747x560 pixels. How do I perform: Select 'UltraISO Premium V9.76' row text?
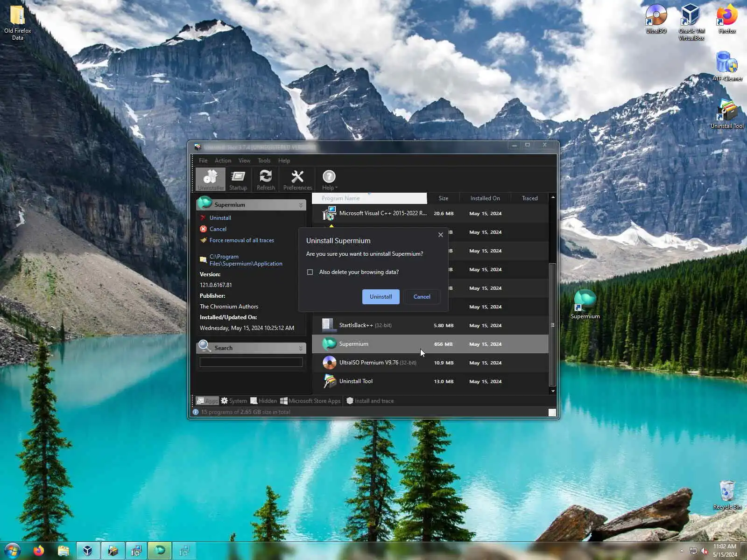[x=369, y=363]
